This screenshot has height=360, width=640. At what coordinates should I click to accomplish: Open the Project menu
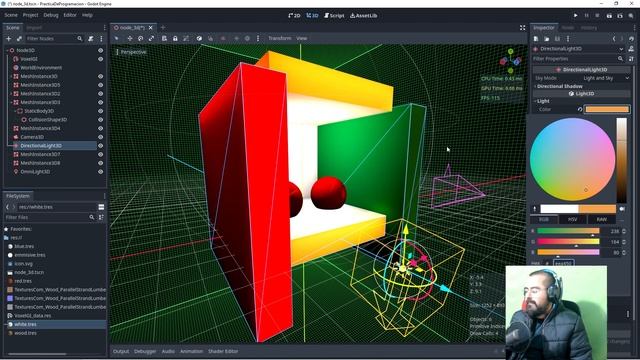click(x=30, y=15)
